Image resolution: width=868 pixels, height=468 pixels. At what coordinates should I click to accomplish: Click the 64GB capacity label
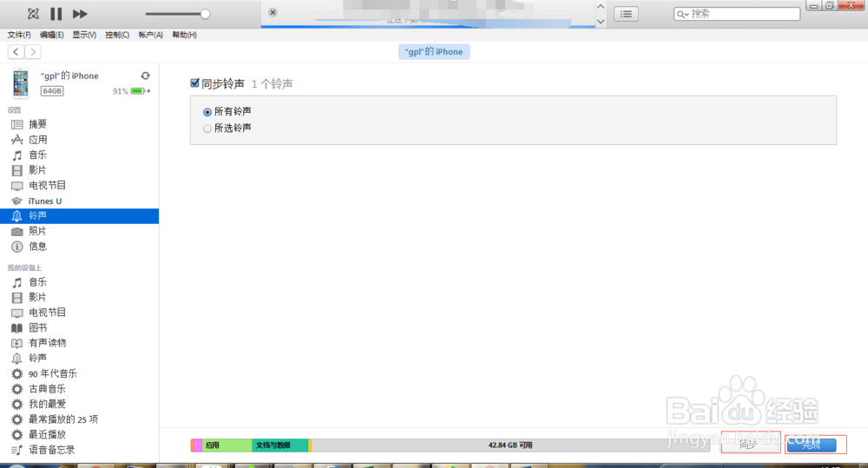(52, 91)
